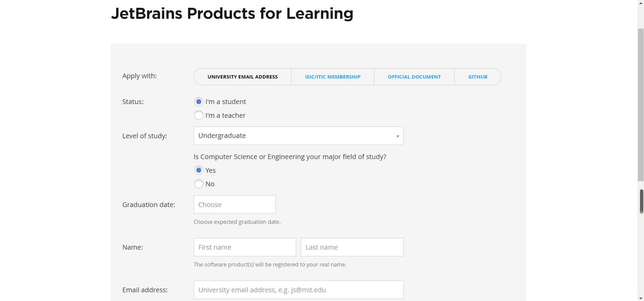644x301 pixels.
Task: Choose the GitHub apply option
Action: point(477,77)
